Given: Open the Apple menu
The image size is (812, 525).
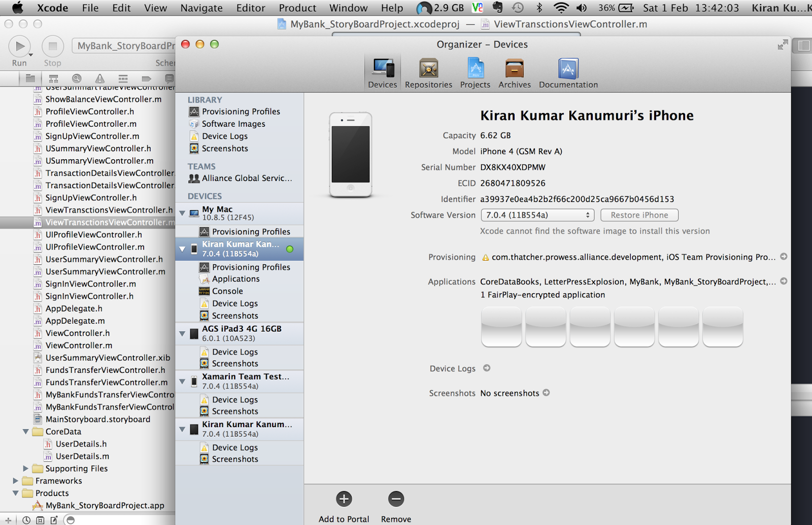Looking at the screenshot, I should 18,8.
